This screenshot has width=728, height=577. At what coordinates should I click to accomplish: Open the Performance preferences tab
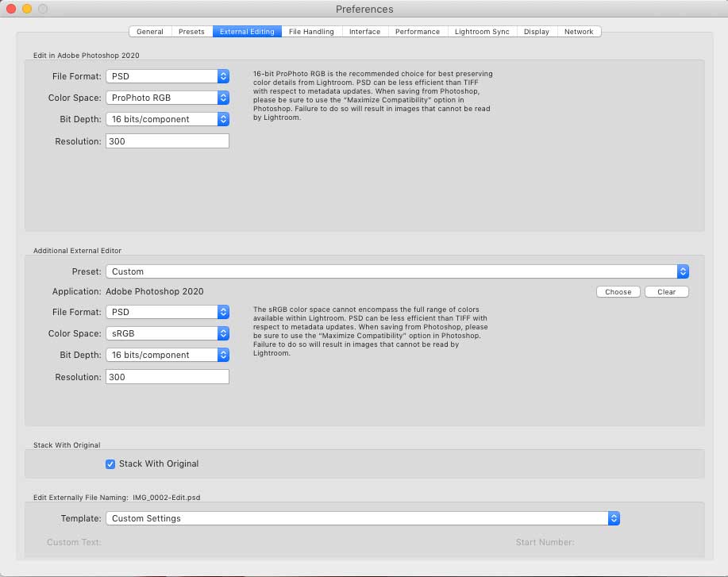(417, 32)
